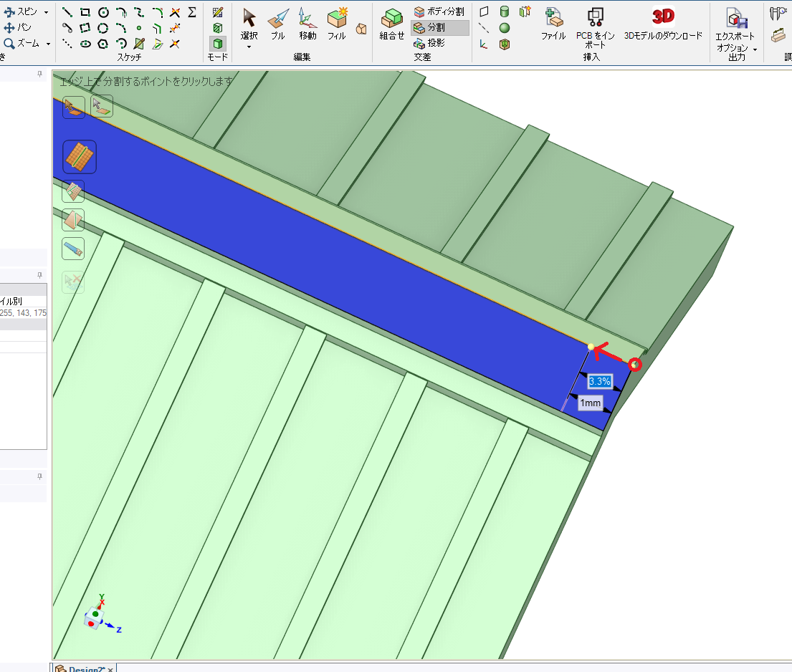Click the Projection (投影) button
This screenshot has width=792, height=672.
(430, 43)
